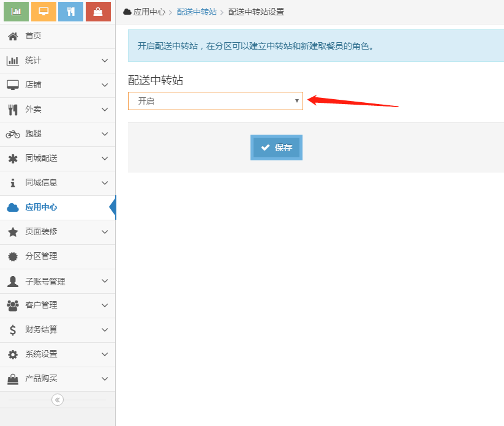Click the 保存 save button
This screenshot has width=504, height=426.
(x=276, y=148)
